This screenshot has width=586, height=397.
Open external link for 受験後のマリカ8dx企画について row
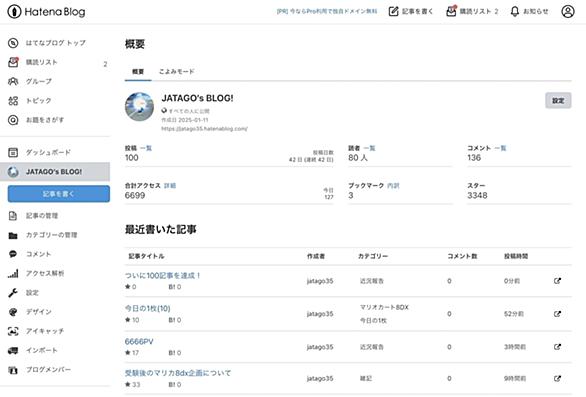tap(557, 378)
